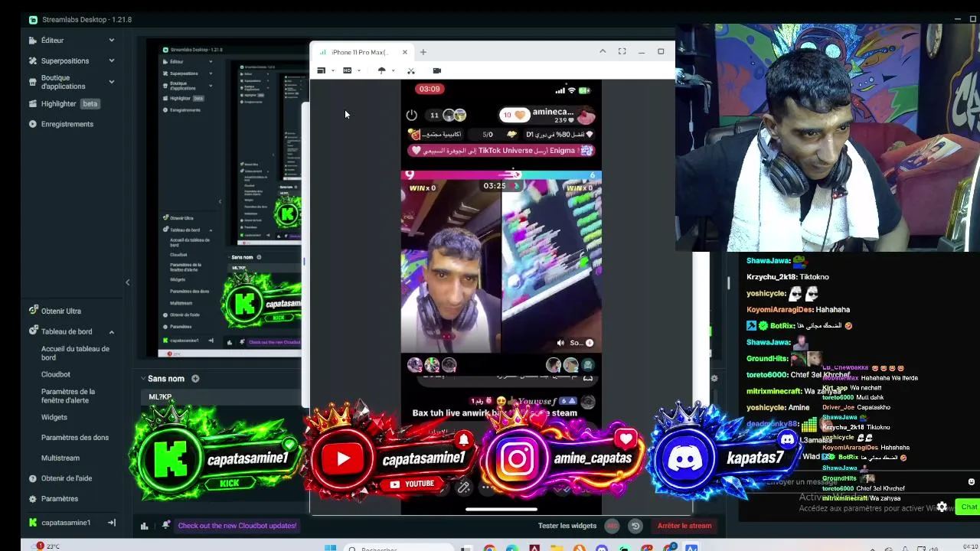The height and width of the screenshot is (551, 980).
Task: Click the Cloudbot notification bell icon
Action: click(x=166, y=525)
